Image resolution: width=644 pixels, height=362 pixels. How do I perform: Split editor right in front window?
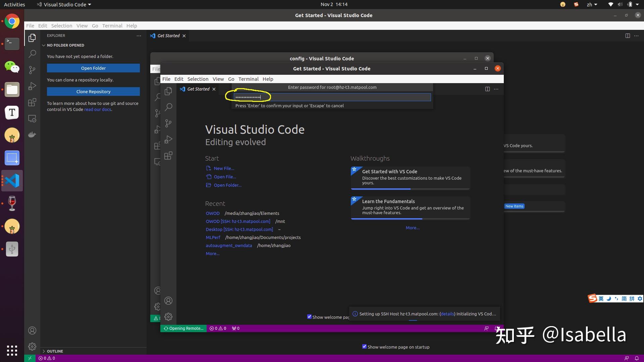487,89
